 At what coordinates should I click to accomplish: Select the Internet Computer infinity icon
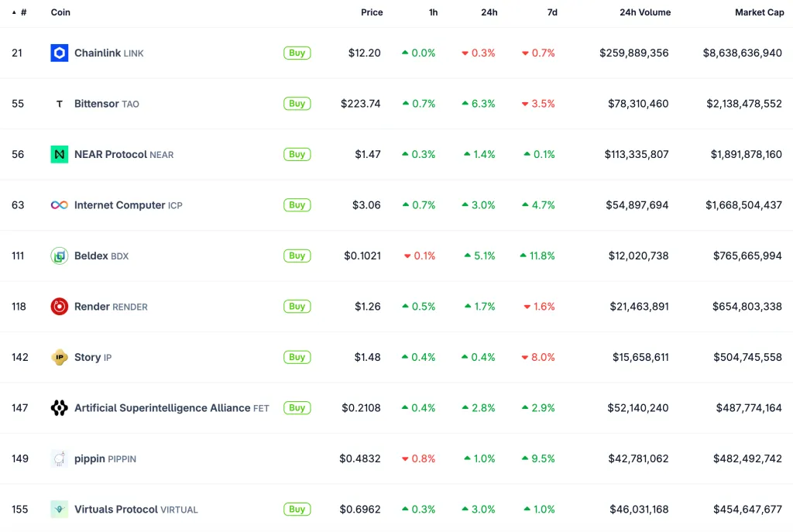(60, 205)
